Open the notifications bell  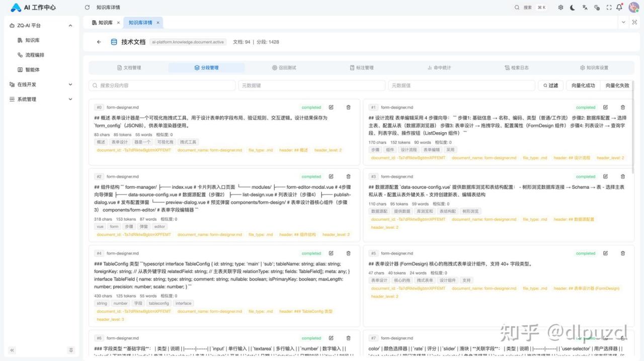tap(619, 8)
